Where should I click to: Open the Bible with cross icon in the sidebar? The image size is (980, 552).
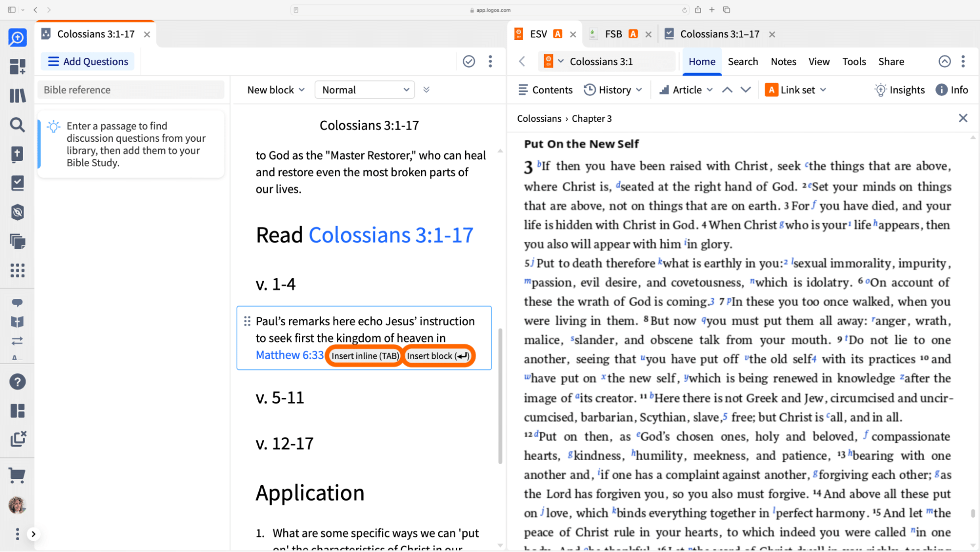(17, 154)
